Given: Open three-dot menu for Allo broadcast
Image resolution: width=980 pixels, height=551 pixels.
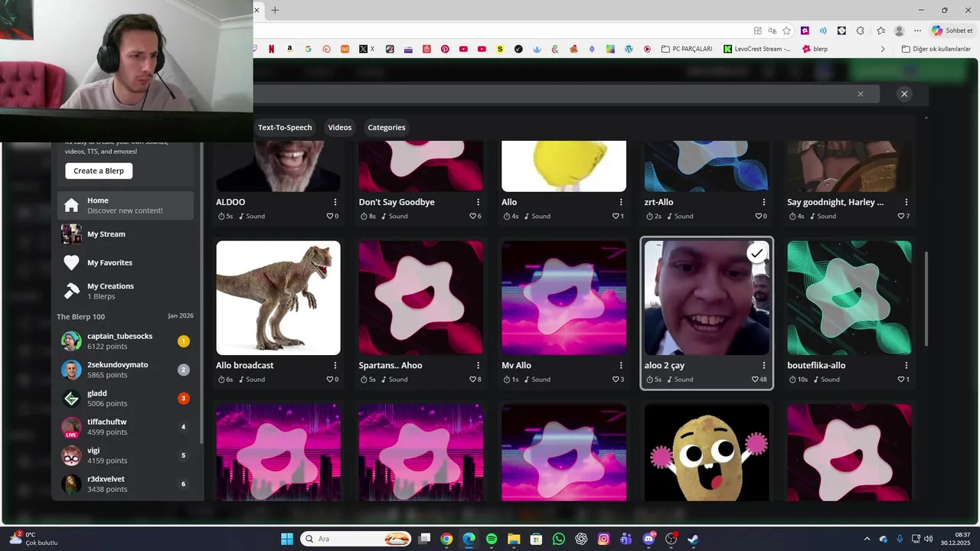Looking at the screenshot, I should (x=335, y=365).
